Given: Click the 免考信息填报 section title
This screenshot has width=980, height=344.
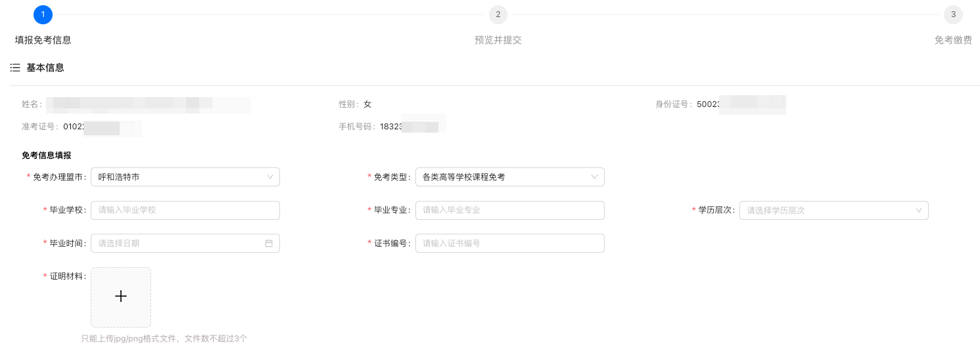Looking at the screenshot, I should [x=47, y=156].
